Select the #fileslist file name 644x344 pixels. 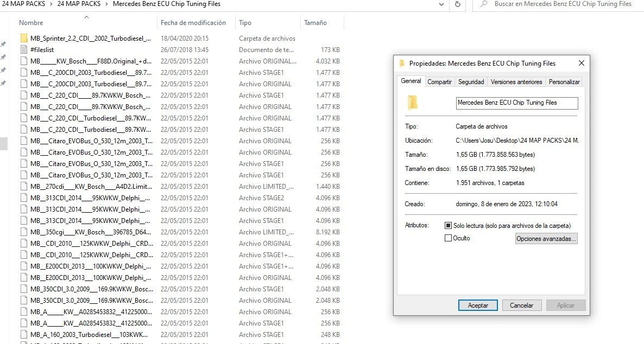(x=42, y=50)
